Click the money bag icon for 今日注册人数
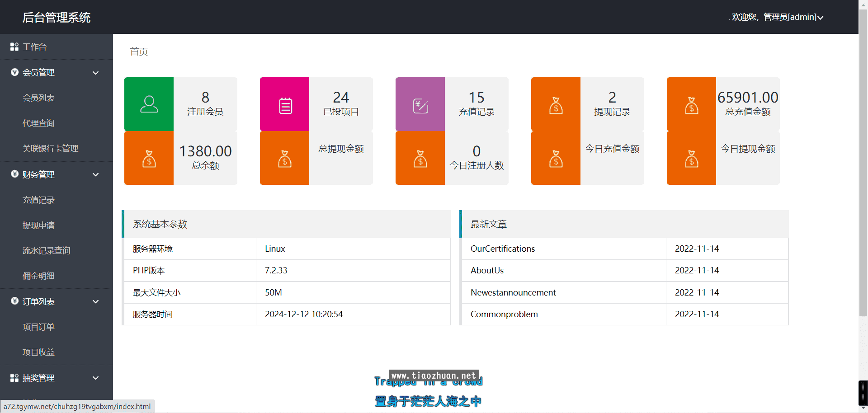This screenshot has width=868, height=413. 420,159
